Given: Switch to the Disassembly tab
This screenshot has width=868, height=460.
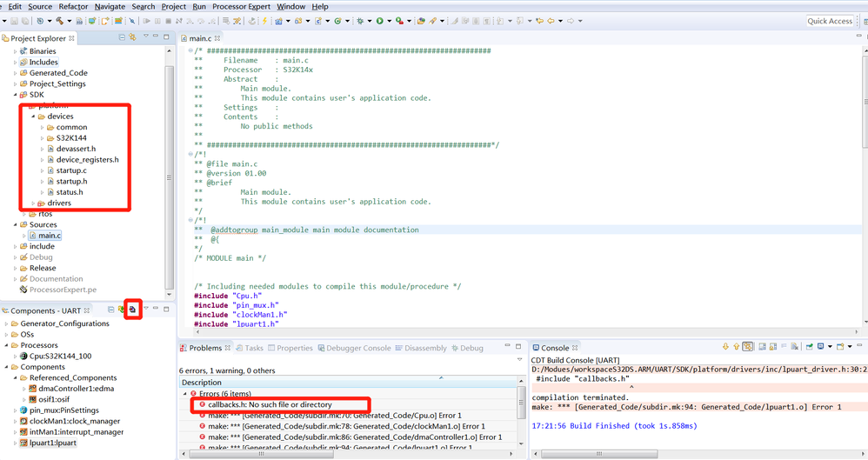Looking at the screenshot, I should (x=421, y=348).
